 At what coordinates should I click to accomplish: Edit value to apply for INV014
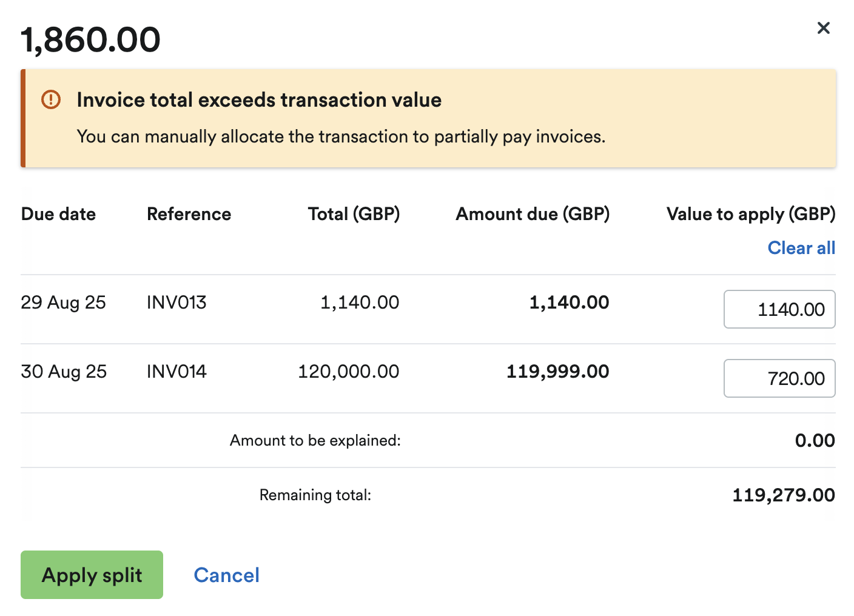pos(779,378)
